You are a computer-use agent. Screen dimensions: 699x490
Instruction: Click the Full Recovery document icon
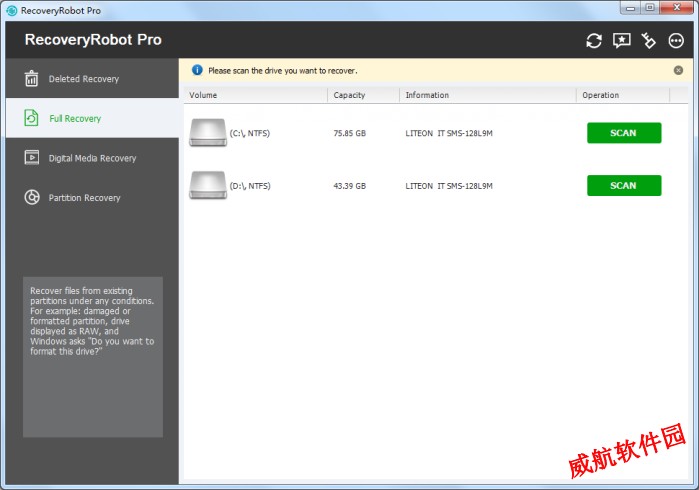coord(31,118)
